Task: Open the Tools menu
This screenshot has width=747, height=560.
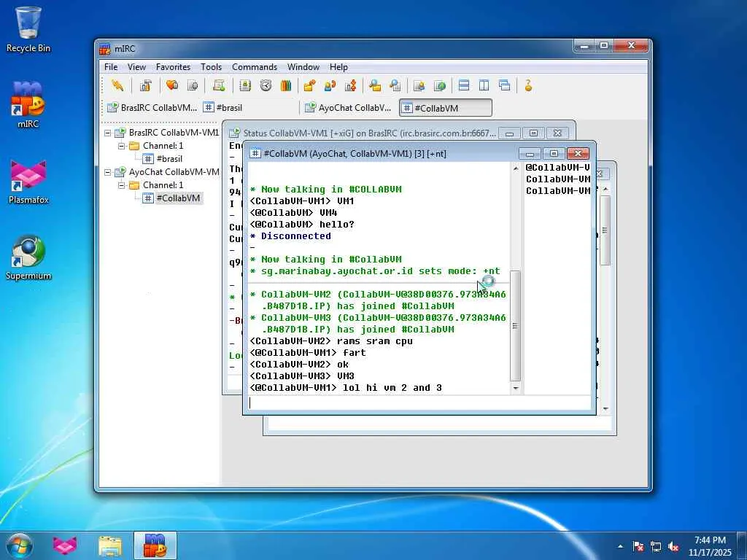Action: pos(211,67)
